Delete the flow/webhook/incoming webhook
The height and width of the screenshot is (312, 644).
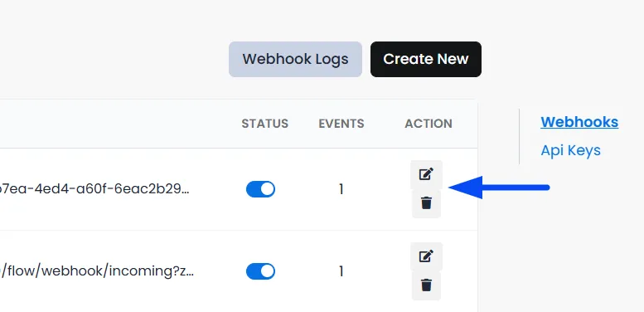click(x=426, y=285)
